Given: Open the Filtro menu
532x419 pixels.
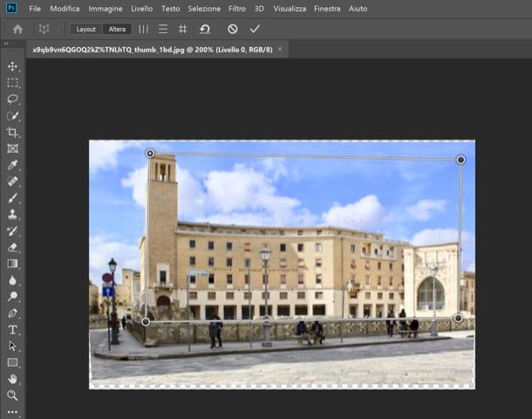Looking at the screenshot, I should point(237,9).
